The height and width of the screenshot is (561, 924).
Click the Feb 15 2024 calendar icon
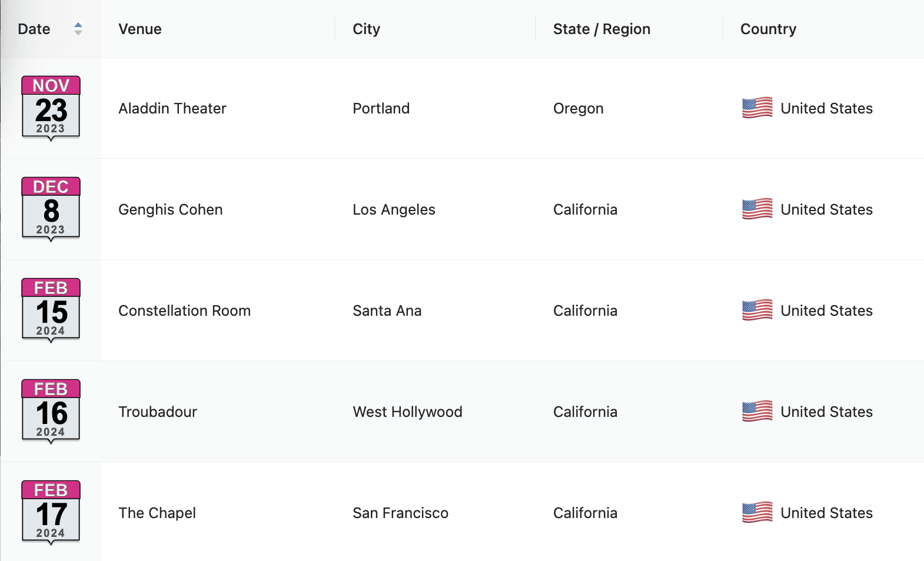click(51, 310)
